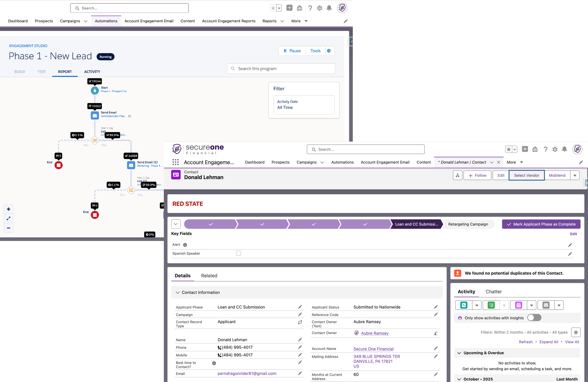This screenshot has height=382, width=588.
Task: Open Trailhead guidance icon in Engagement Studio window
Action: (299, 8)
